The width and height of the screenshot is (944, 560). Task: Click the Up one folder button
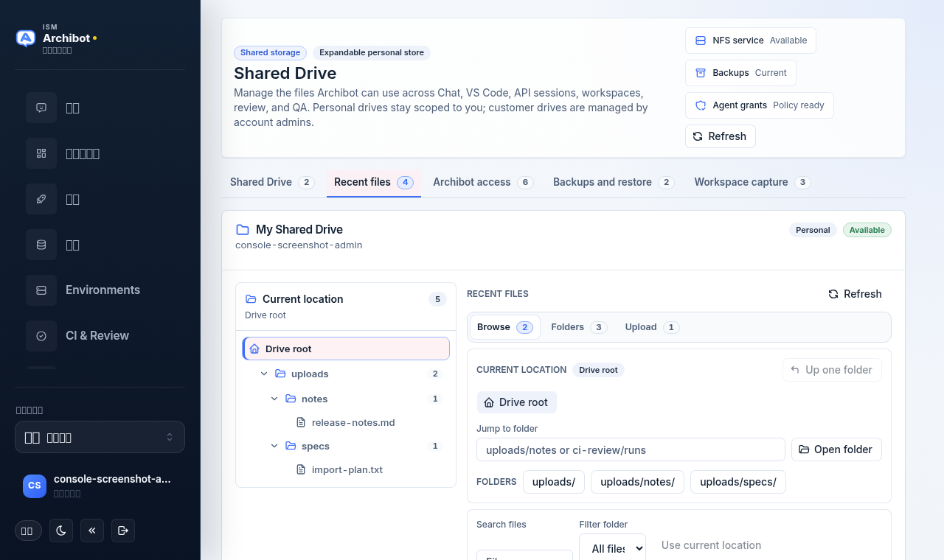pos(832,370)
